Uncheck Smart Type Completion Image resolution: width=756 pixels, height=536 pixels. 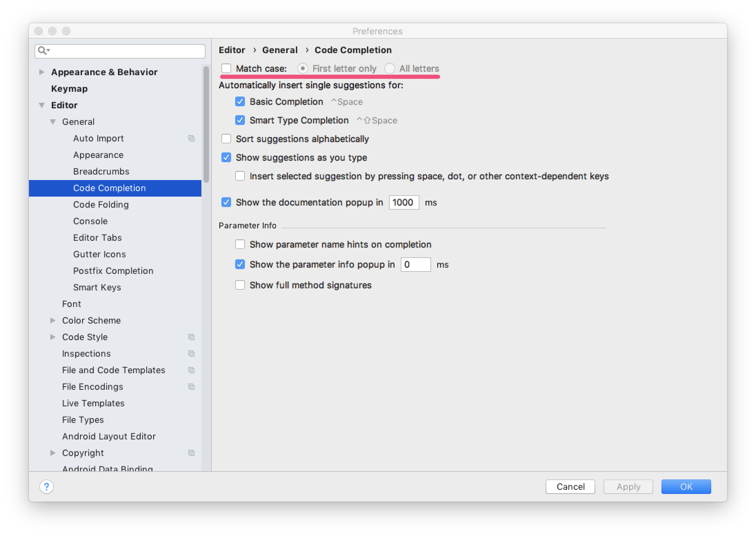(x=240, y=120)
